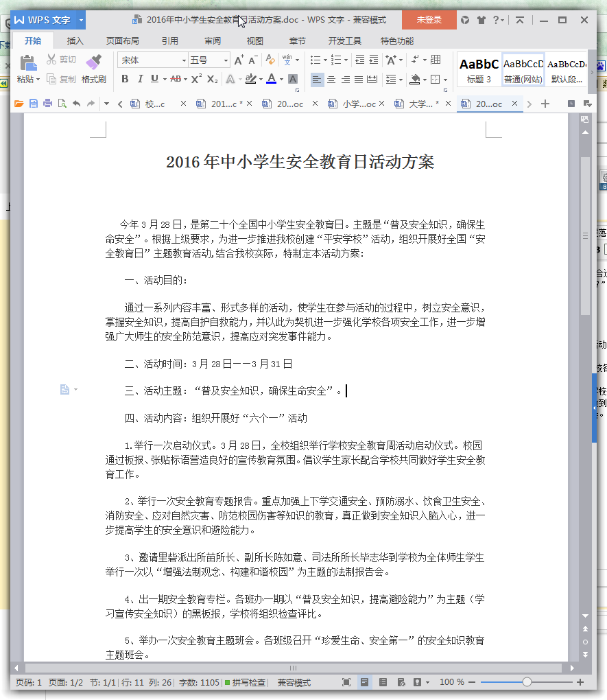
Task: Click the text effects outlined A icon
Action: [230, 80]
